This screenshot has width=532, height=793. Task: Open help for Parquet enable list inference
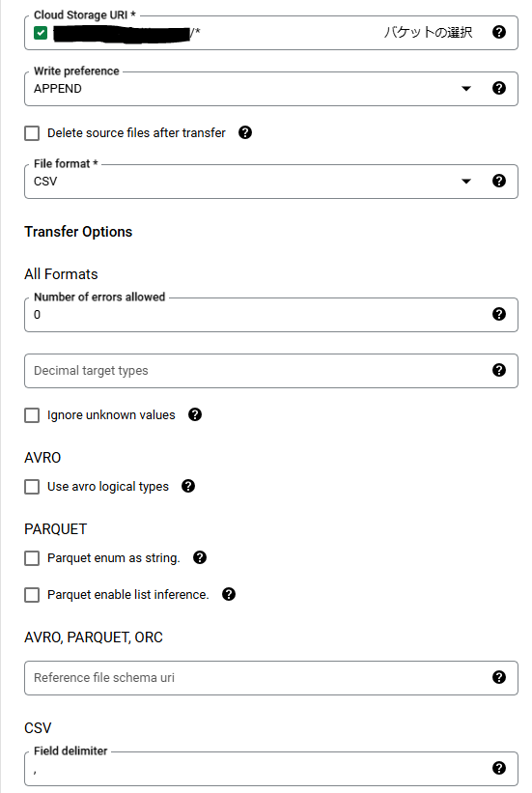click(229, 594)
